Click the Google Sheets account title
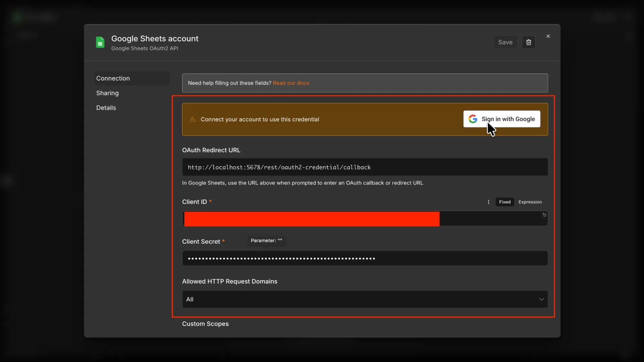Viewport: 644px width, 362px height. tap(155, 39)
